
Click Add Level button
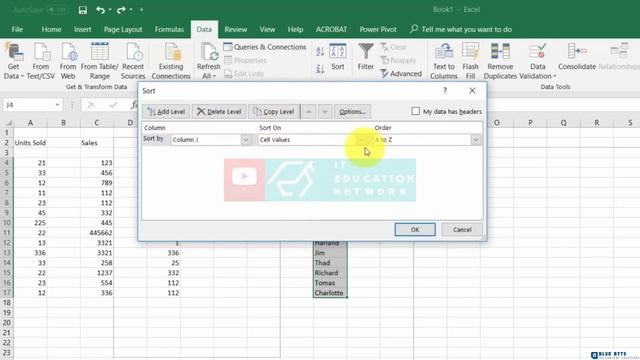[166, 111]
